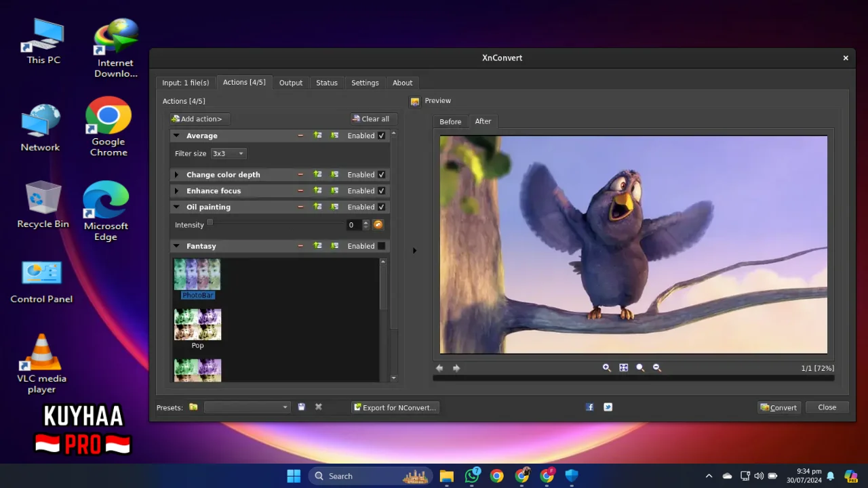This screenshot has width=868, height=488.
Task: Show preview at actual size
Action: point(640,367)
